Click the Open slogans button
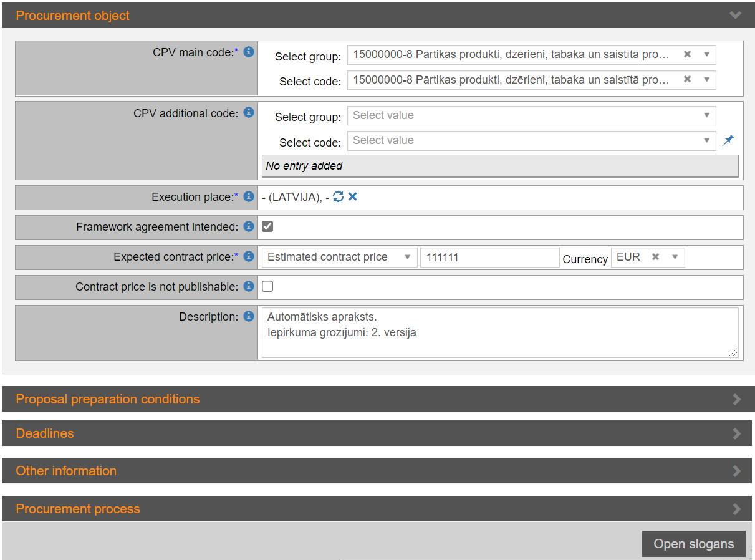Screen dimensions: 755x560 [x=693, y=544]
